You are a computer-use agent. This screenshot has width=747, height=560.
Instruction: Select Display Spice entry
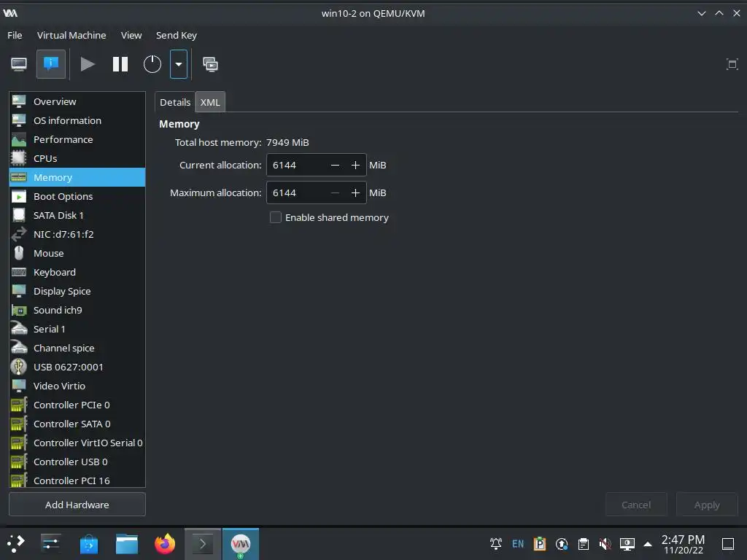[x=77, y=291]
